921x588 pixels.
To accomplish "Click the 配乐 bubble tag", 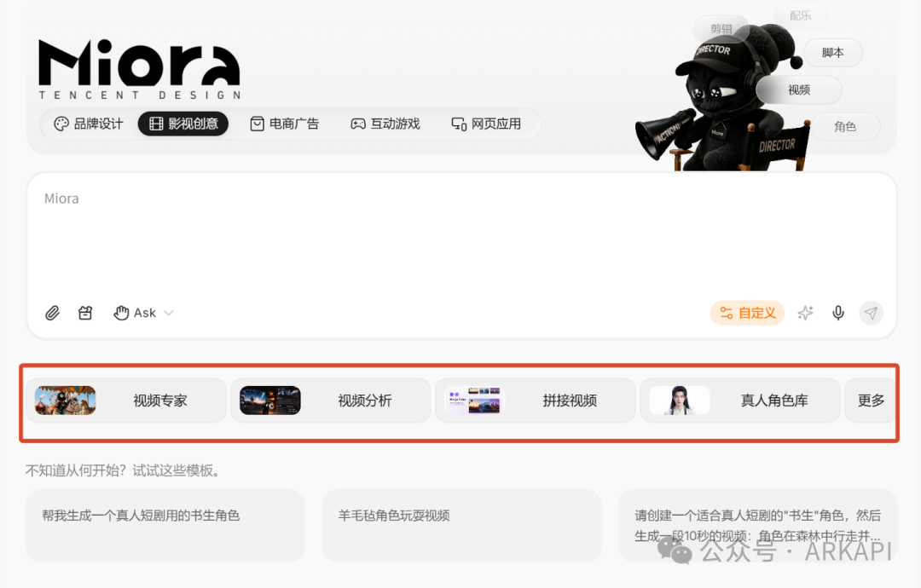I will click(x=801, y=16).
